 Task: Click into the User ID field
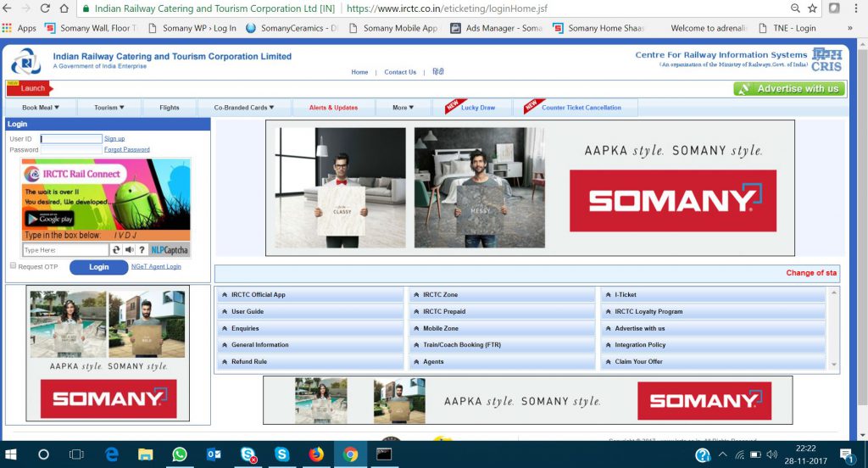pyautogui.click(x=71, y=138)
